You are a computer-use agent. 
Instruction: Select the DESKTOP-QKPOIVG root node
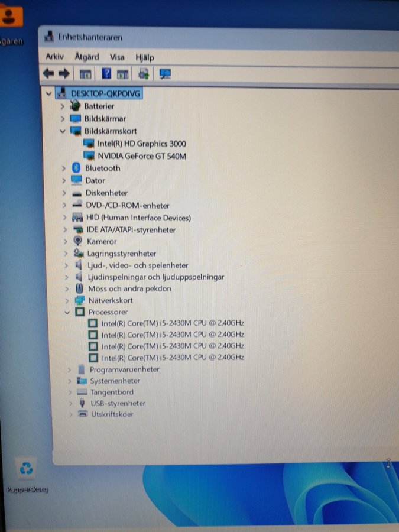pos(105,93)
